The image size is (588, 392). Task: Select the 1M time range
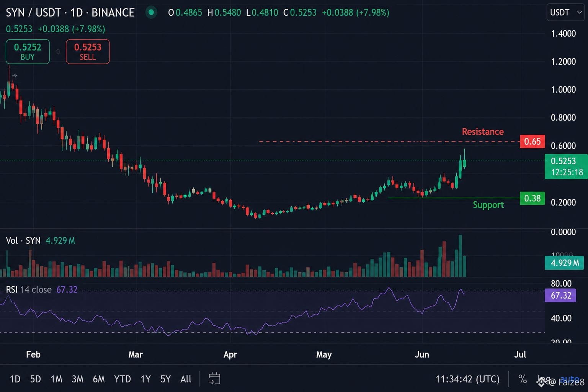(x=56, y=379)
